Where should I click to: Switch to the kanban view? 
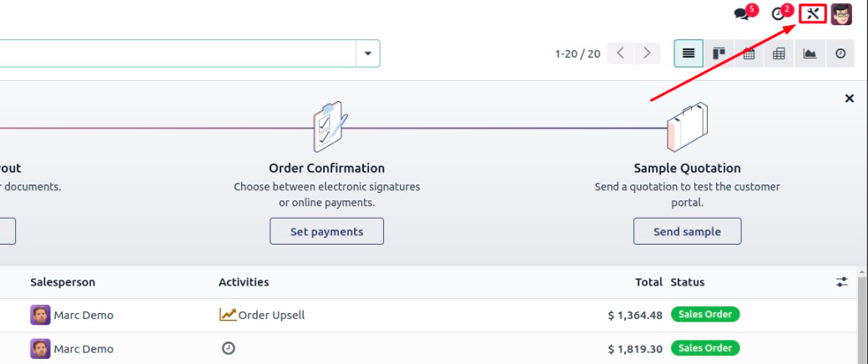point(719,53)
